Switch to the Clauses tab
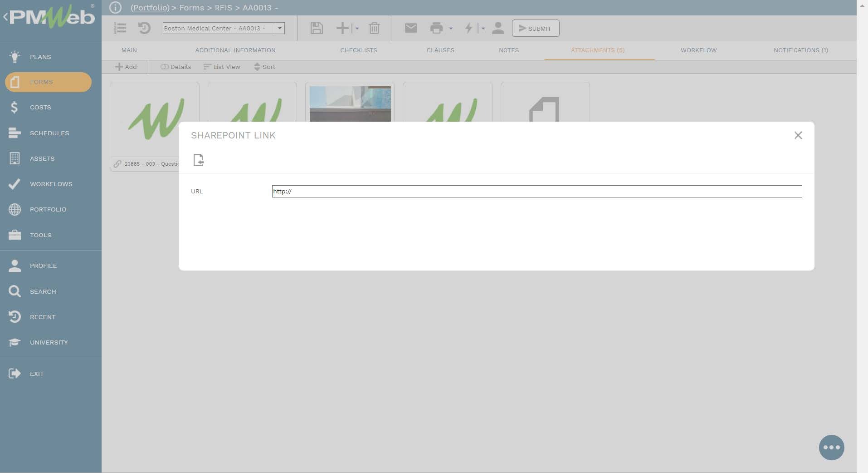 pos(440,50)
